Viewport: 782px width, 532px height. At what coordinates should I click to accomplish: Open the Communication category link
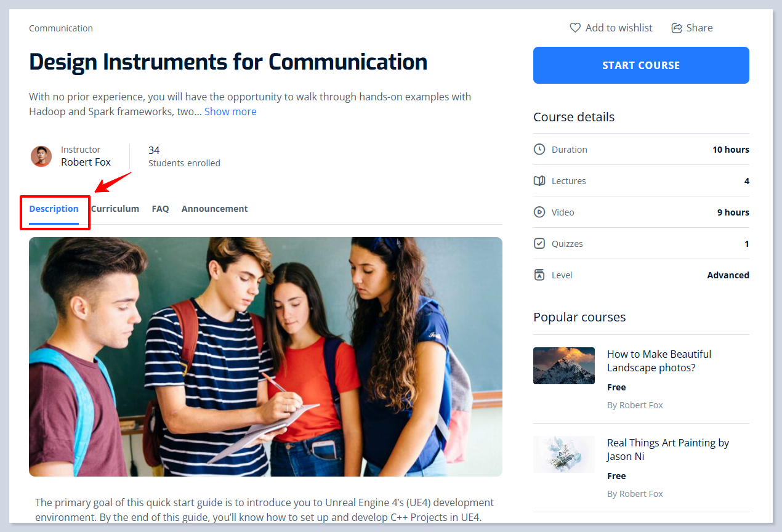coord(61,28)
